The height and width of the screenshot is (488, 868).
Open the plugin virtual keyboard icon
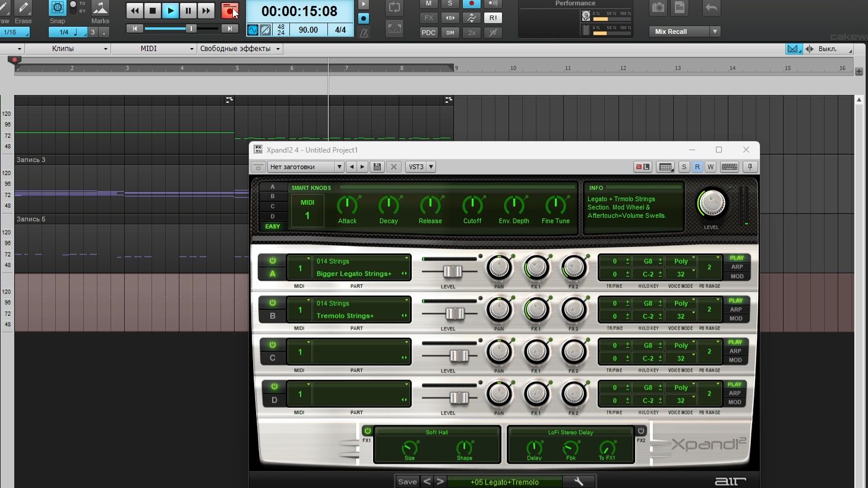click(729, 167)
